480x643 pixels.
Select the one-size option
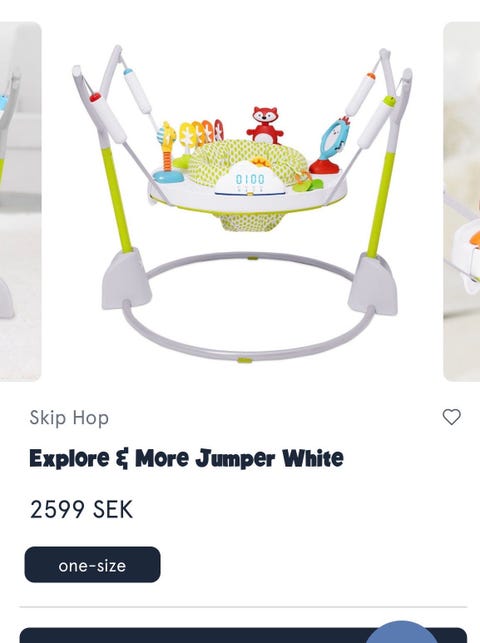click(x=92, y=565)
